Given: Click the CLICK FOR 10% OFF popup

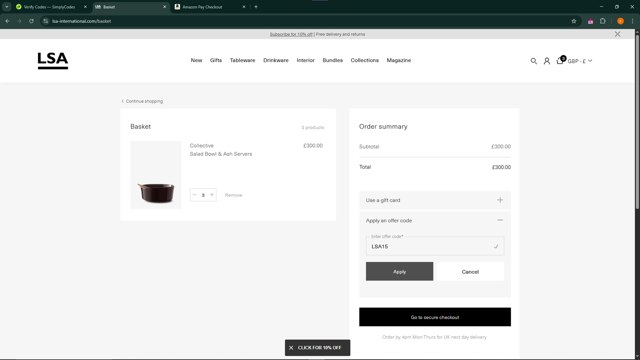Looking at the screenshot, I should pos(319,348).
